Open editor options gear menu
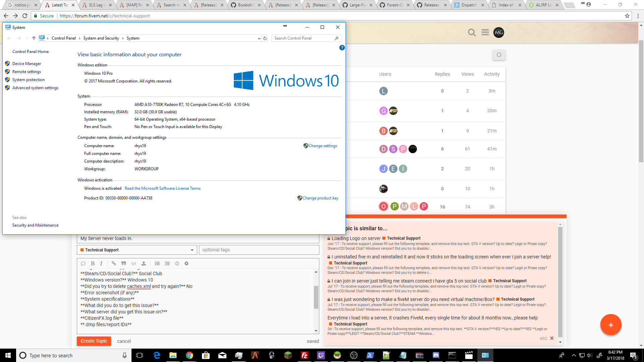This screenshot has height=362, width=644. click(x=186, y=263)
